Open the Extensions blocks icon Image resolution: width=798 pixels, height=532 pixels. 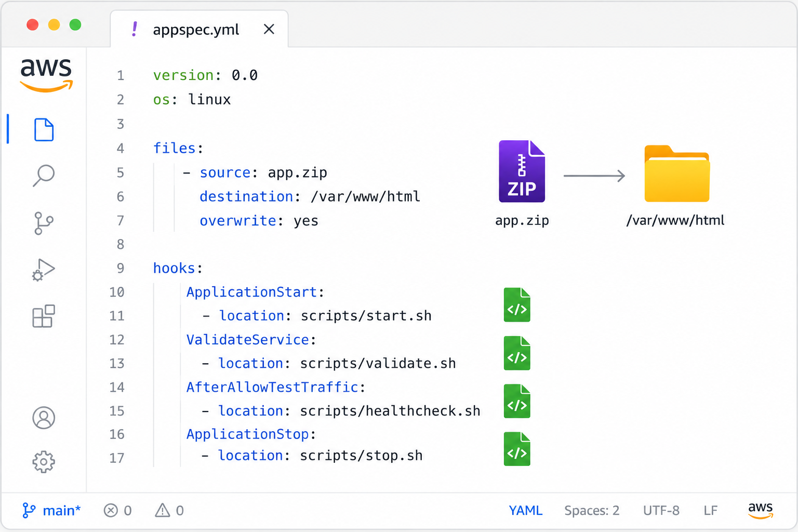click(x=44, y=316)
